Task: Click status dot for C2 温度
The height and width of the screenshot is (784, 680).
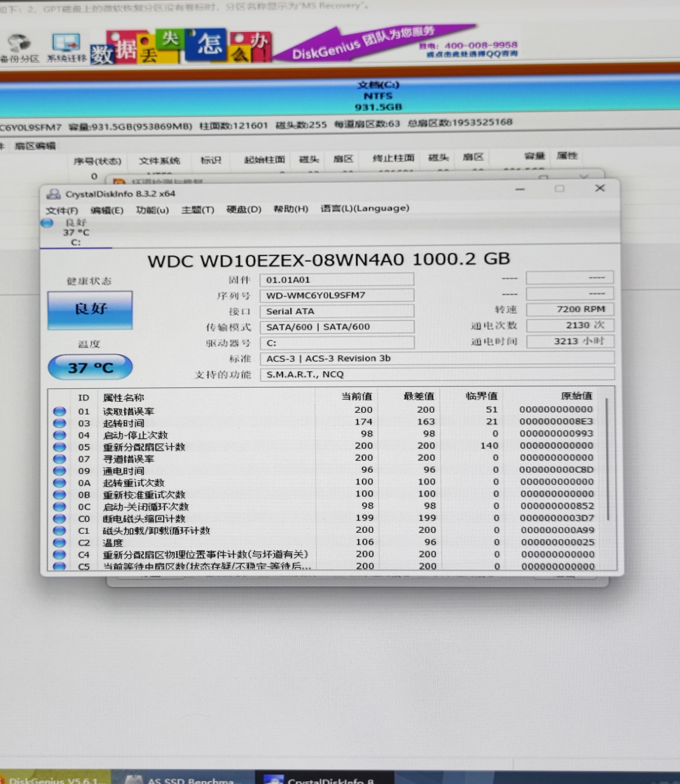Action: point(60,542)
